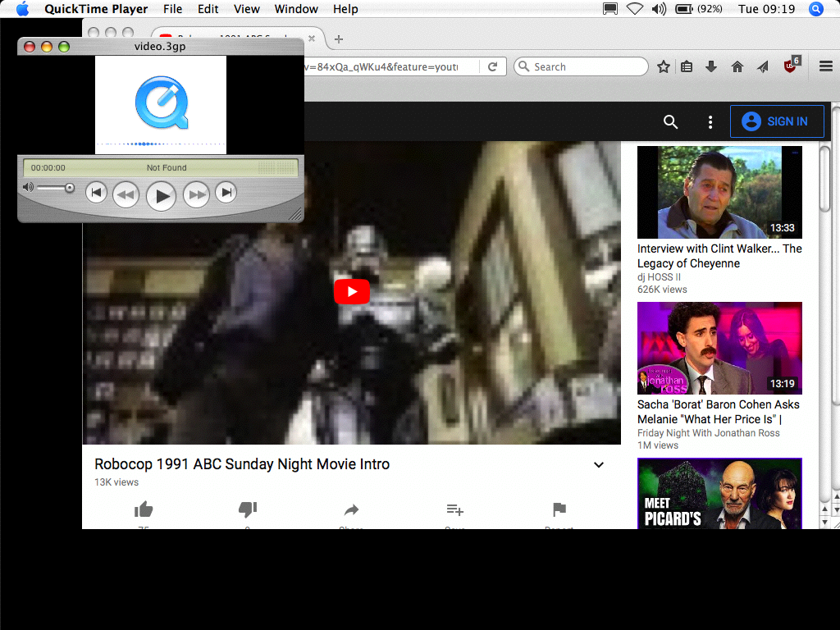Bookmark this page with star icon
This screenshot has width=840, height=630.
click(x=663, y=66)
